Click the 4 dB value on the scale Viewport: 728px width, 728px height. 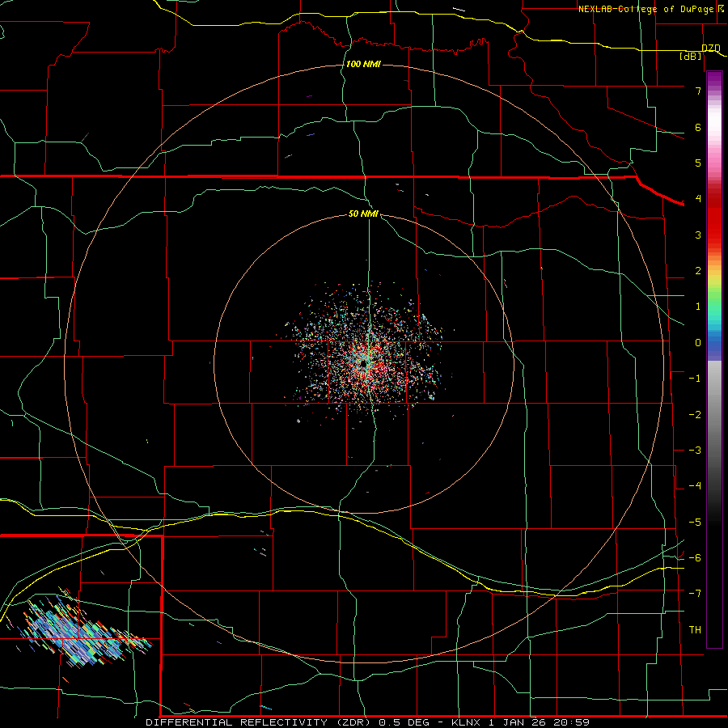tap(698, 199)
